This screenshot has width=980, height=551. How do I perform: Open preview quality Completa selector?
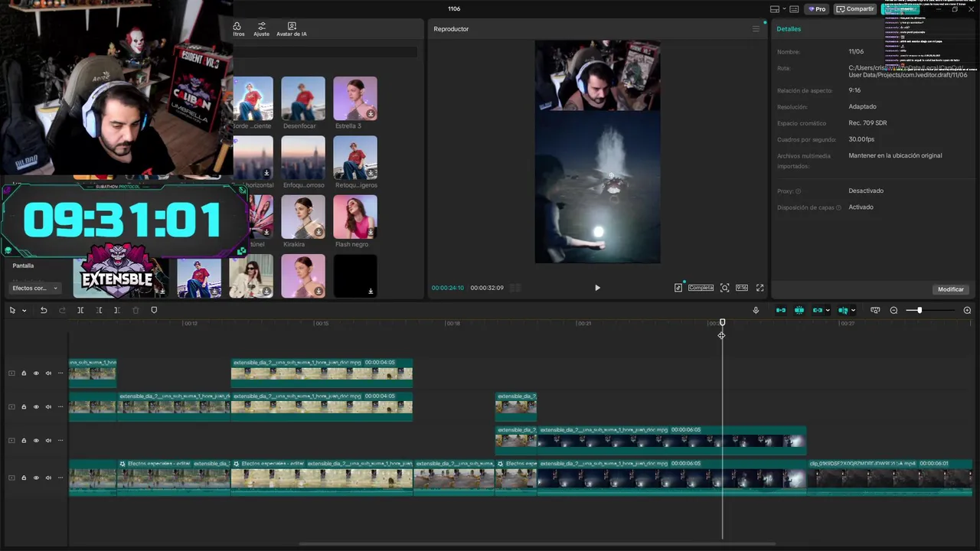pyautogui.click(x=701, y=288)
